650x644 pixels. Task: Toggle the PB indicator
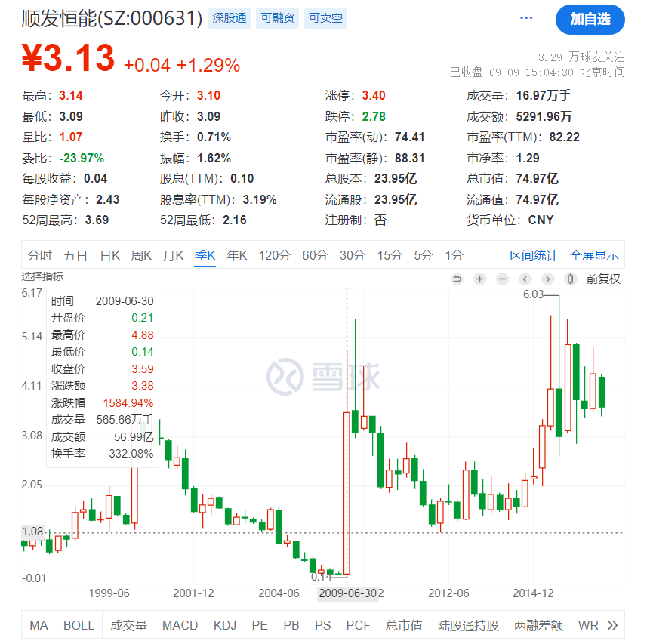pos(291,625)
